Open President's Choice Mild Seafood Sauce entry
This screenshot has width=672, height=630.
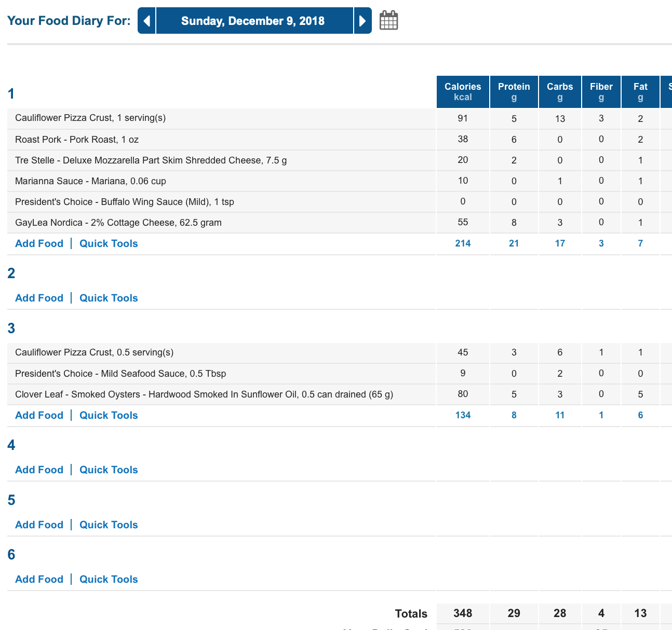120,374
